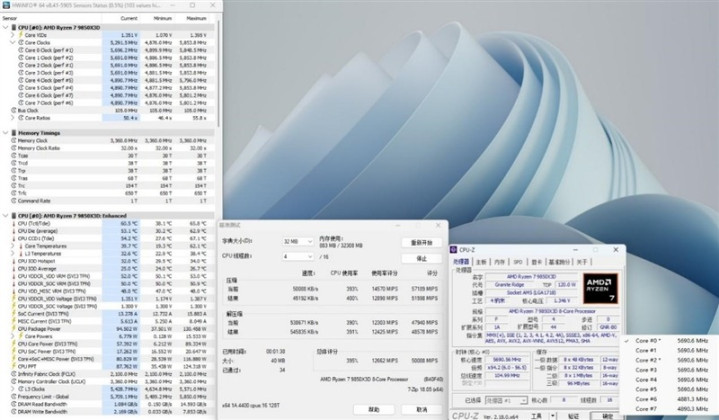This screenshot has width=719, height=420.
Task: Click the Core 2 Clock (perf #1) row label
Action: click(x=49, y=65)
